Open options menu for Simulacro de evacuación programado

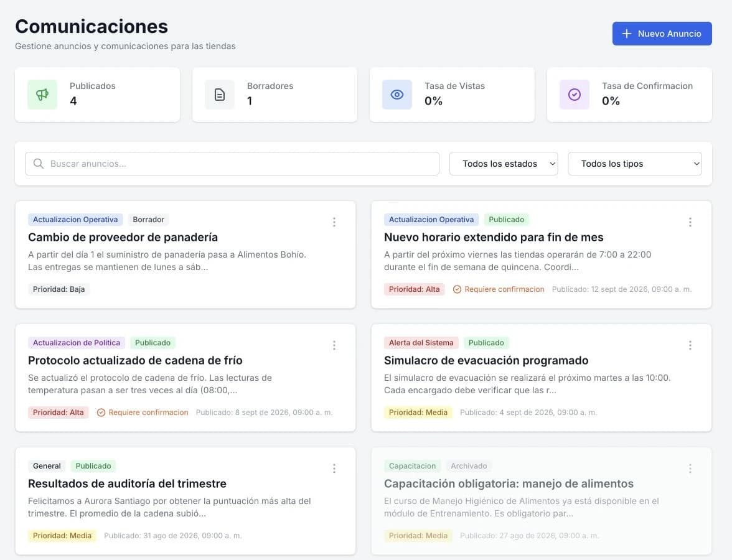(690, 345)
